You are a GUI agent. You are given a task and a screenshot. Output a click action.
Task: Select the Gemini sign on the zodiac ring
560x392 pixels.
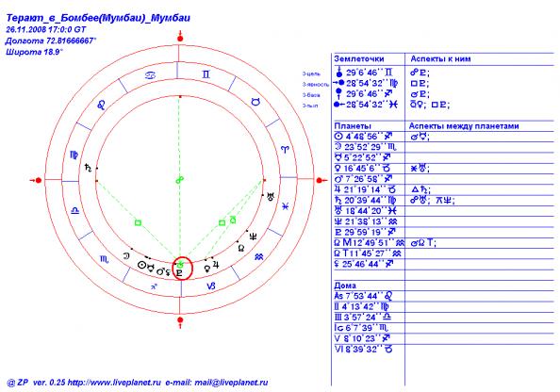coord(206,74)
